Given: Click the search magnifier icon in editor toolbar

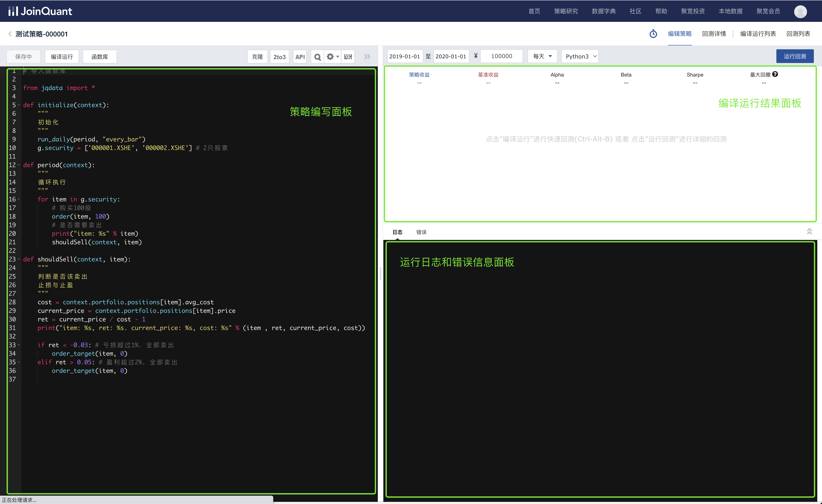Looking at the screenshot, I should click(x=317, y=57).
